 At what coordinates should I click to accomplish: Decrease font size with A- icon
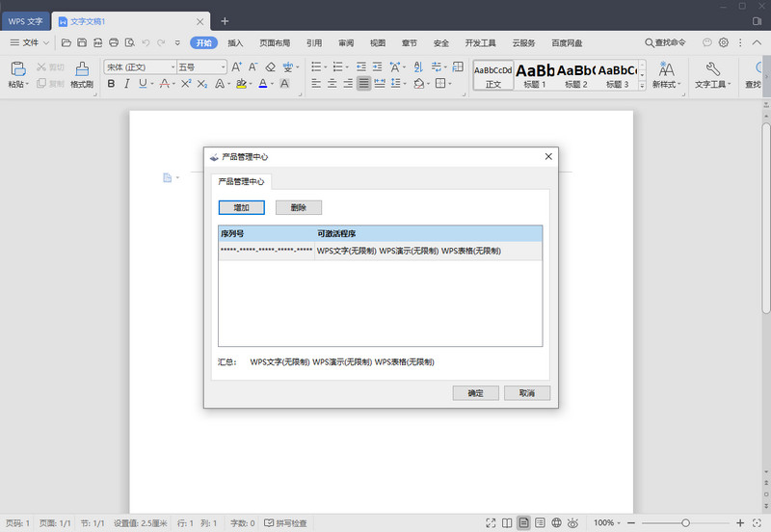pyautogui.click(x=253, y=66)
